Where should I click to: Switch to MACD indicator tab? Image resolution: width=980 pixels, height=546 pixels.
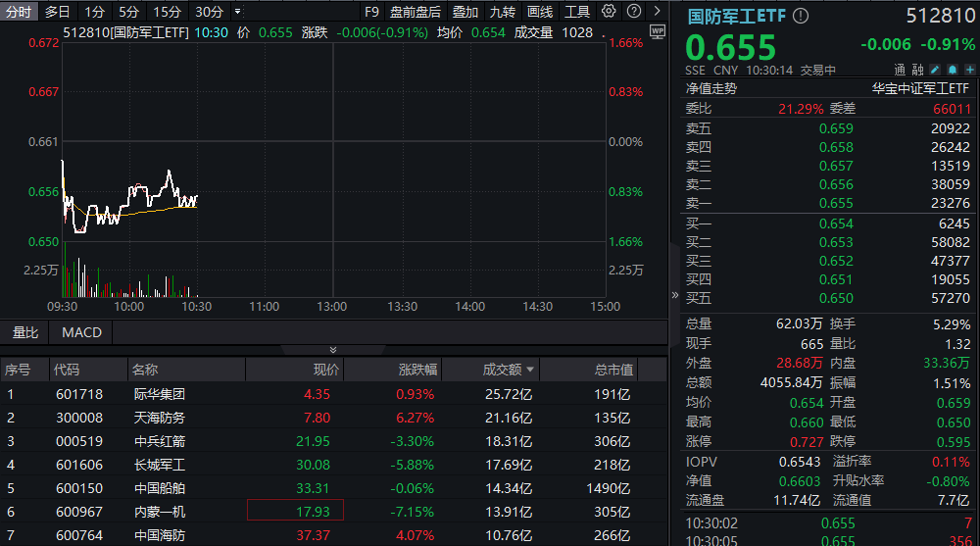(x=82, y=332)
